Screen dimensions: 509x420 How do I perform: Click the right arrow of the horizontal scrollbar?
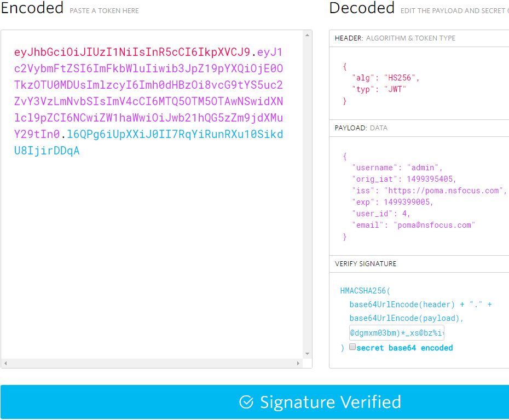[298, 363]
